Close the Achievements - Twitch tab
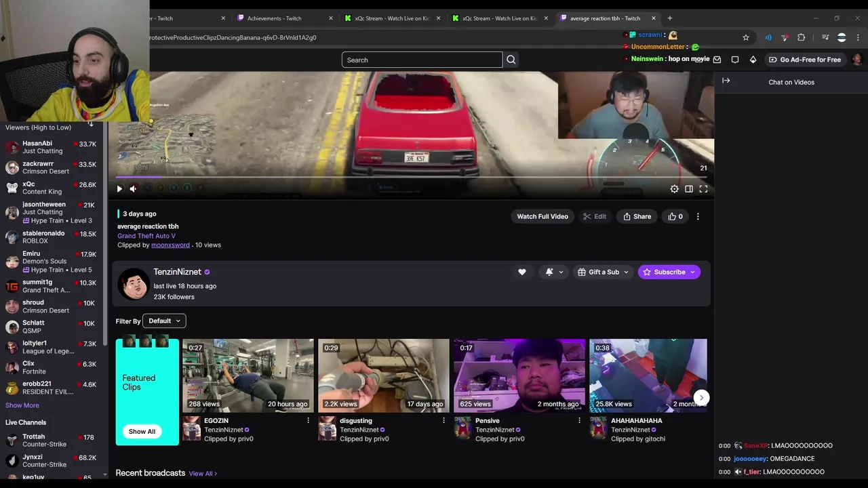Screen dimensions: 868x488 point(331,18)
